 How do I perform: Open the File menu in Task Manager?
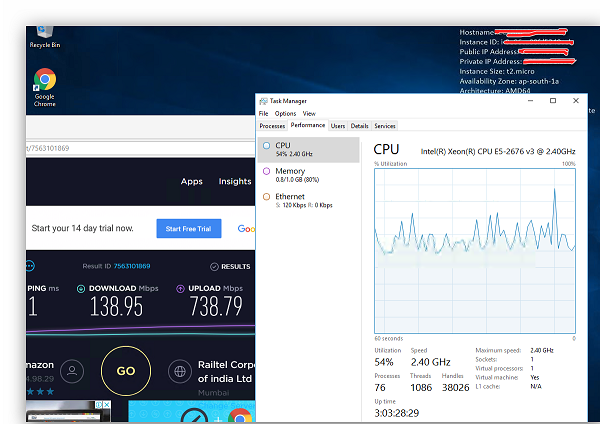[x=263, y=114]
